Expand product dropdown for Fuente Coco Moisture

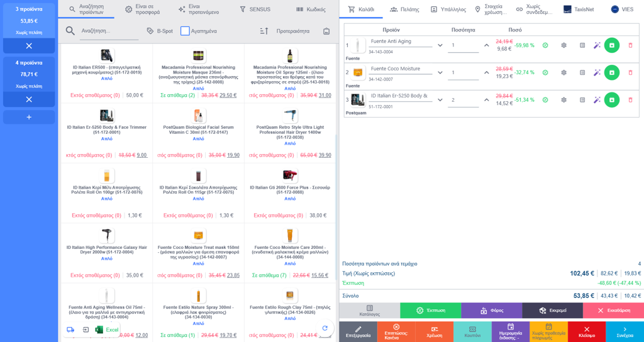pos(440,73)
